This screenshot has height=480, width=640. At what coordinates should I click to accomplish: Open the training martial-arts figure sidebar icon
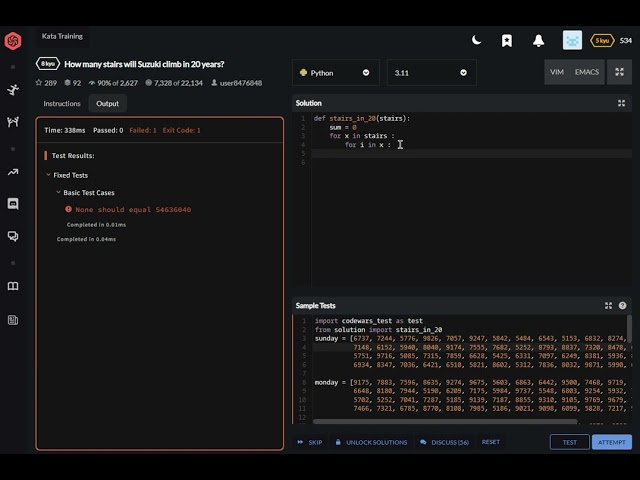pyautogui.click(x=13, y=89)
